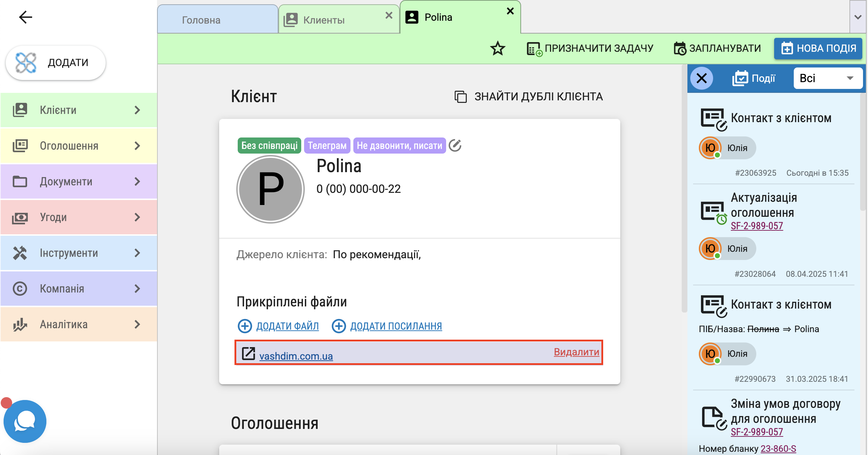Toggle the favorite star icon

coord(498,48)
